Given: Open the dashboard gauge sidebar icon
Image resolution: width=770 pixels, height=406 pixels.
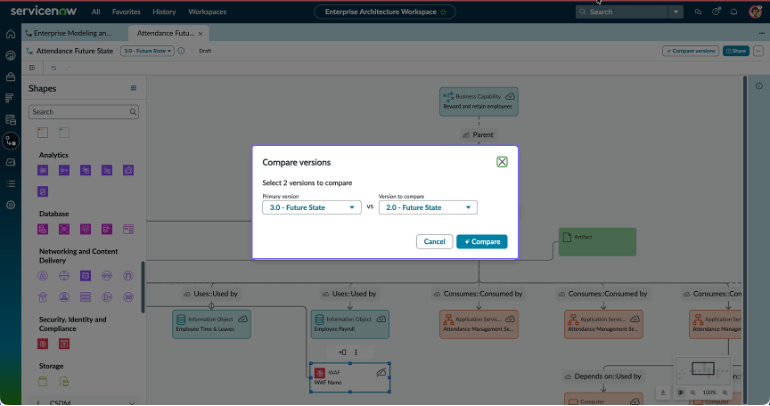Looking at the screenshot, I should coord(10,55).
